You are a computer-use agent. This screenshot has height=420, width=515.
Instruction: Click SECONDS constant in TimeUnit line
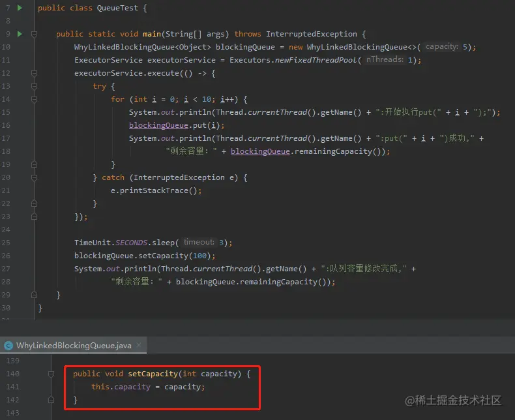131,243
